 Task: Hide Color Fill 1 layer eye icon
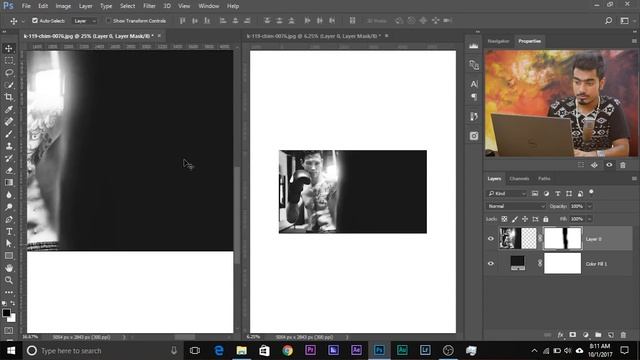(491, 264)
